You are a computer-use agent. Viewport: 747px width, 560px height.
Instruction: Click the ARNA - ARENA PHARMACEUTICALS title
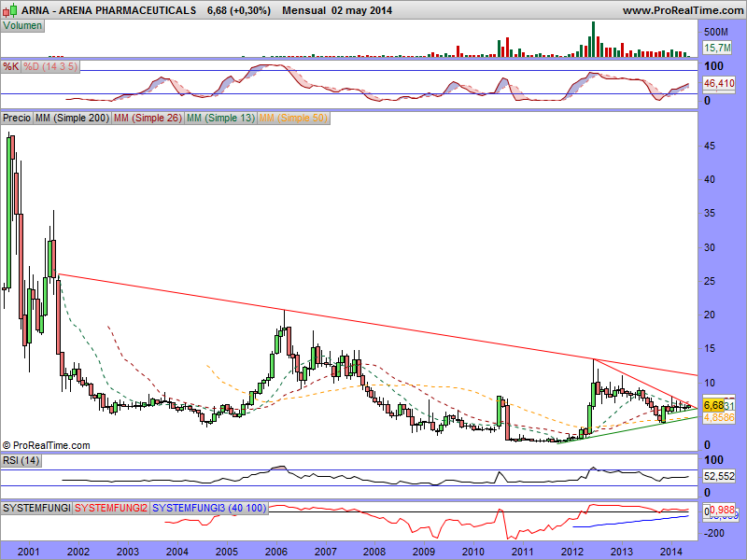108,10
